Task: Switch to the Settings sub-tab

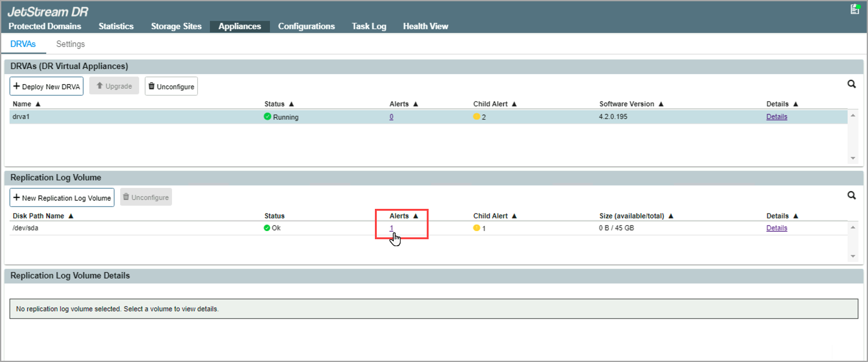Action: pyautogui.click(x=70, y=44)
